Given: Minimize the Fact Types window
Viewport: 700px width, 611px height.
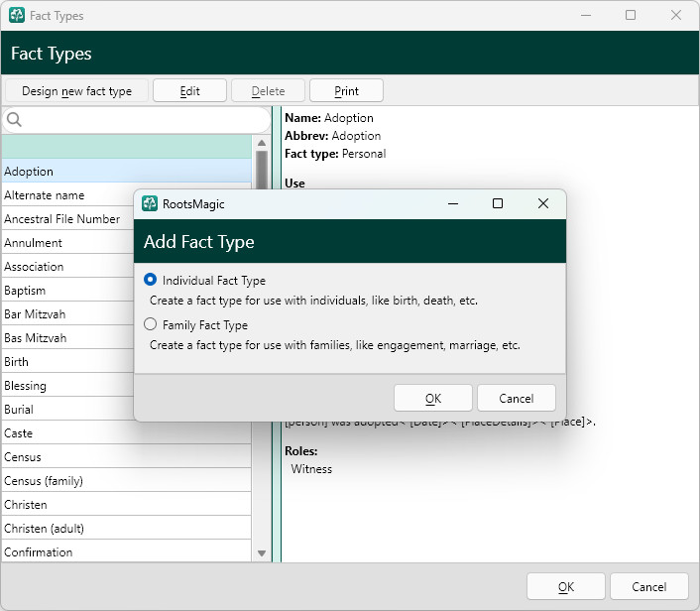Looking at the screenshot, I should coord(586,15).
